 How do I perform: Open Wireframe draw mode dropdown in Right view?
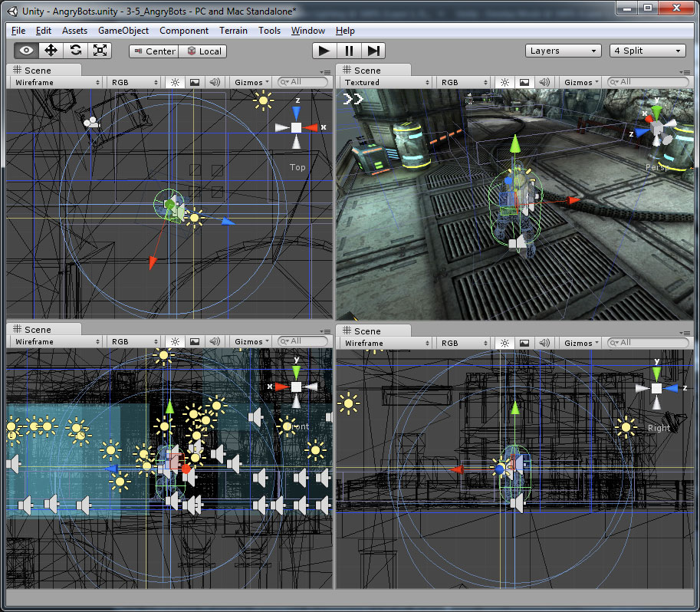[386, 343]
